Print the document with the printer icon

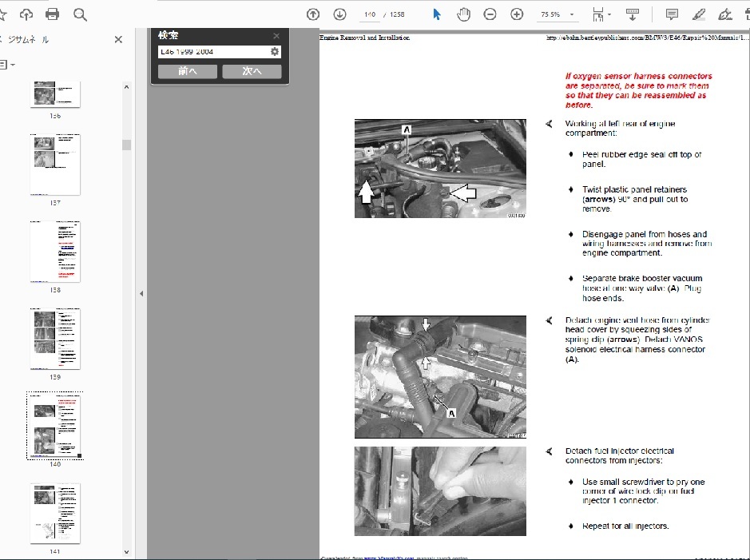(x=52, y=14)
